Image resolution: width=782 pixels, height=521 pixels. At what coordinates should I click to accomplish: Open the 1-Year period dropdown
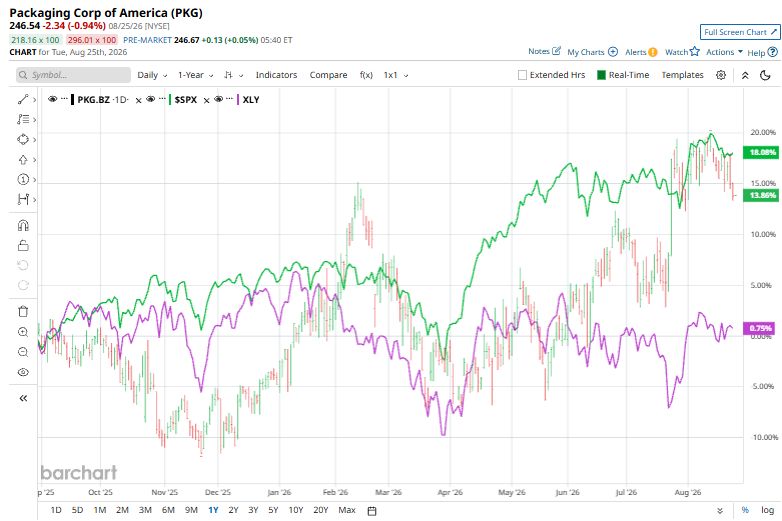pyautogui.click(x=196, y=75)
